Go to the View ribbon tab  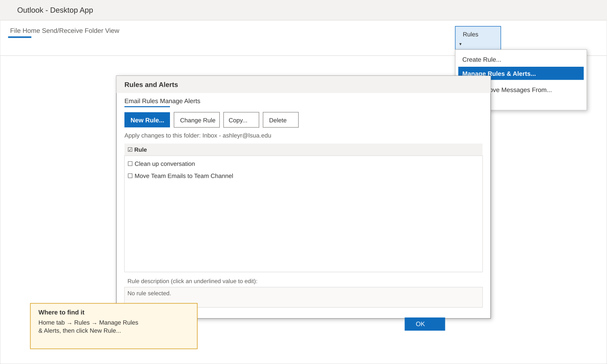pos(112,31)
